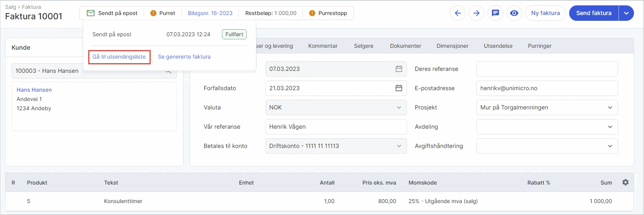Click the Momskode column header

423,183
